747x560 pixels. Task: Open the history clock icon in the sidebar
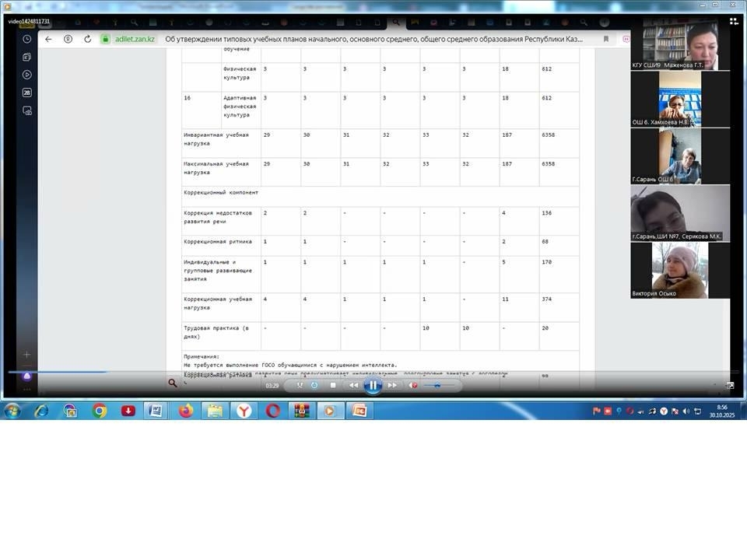(x=27, y=39)
